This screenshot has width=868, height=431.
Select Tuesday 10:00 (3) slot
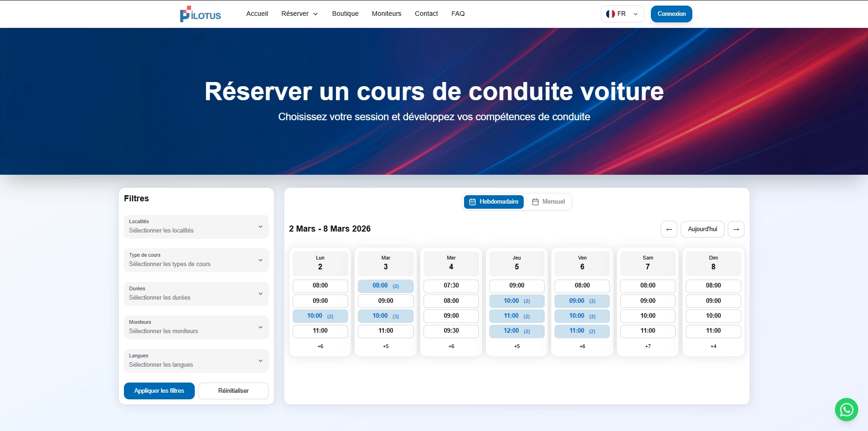386,316
